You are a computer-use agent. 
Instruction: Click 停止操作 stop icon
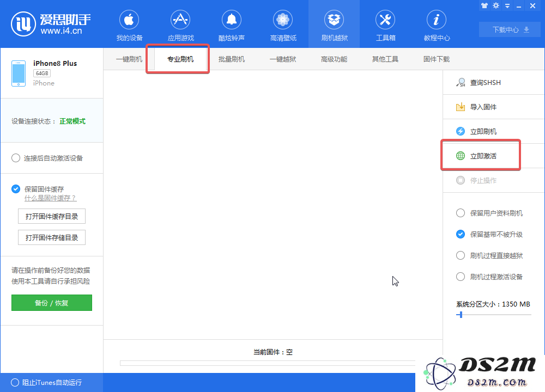coord(461,180)
